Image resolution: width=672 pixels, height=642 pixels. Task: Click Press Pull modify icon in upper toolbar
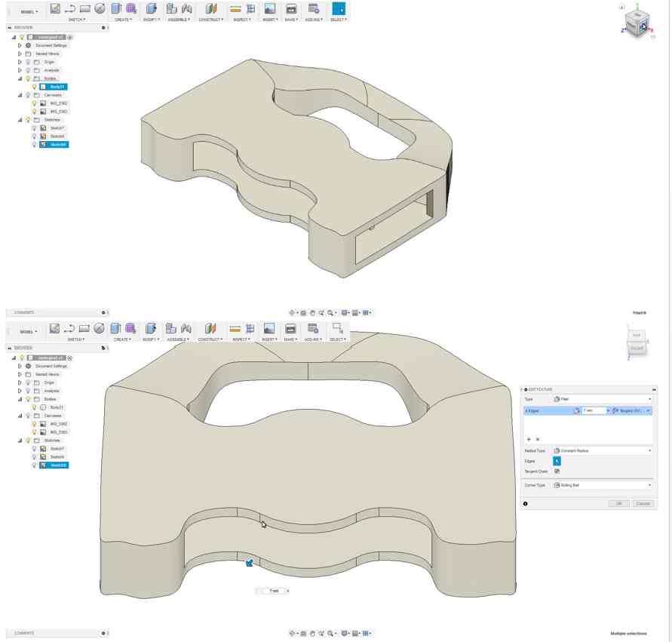(x=151, y=8)
